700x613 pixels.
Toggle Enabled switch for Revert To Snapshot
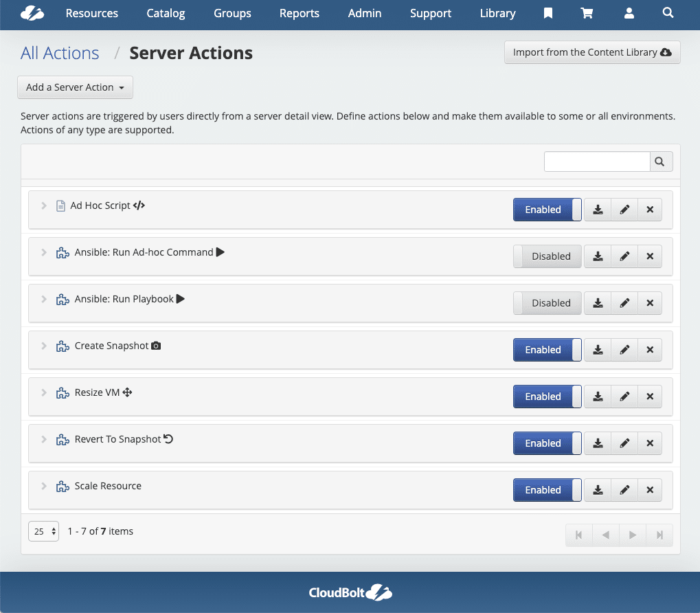(547, 443)
